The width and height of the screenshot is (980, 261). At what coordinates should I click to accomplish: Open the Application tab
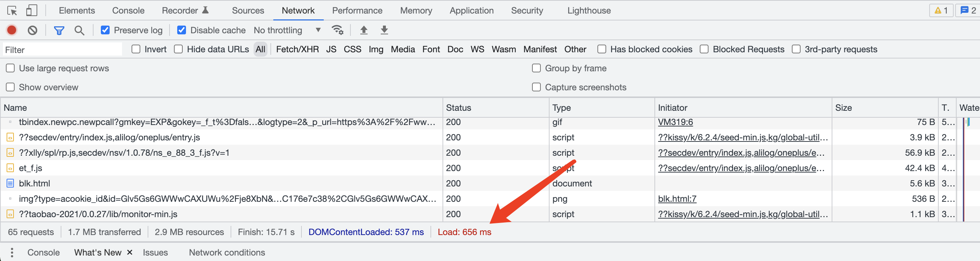pos(471,11)
